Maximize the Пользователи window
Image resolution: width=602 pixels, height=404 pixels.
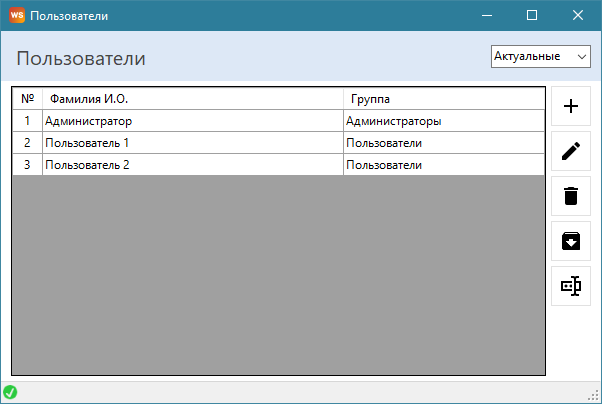point(532,16)
